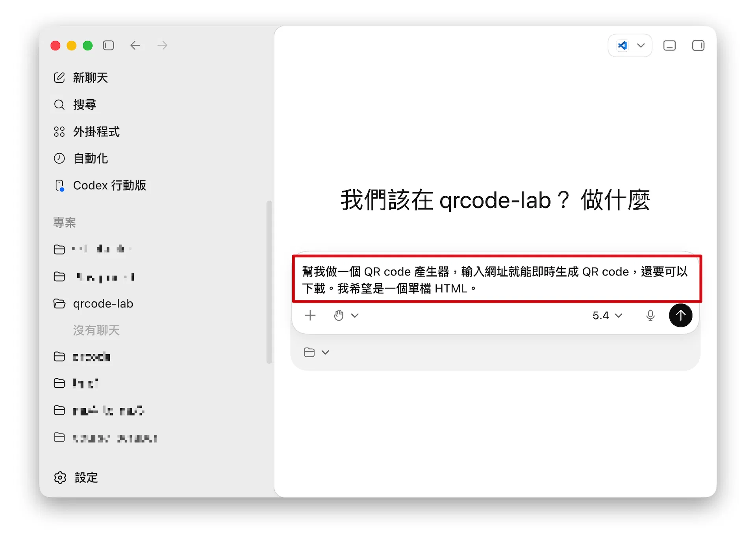Expand the chevron beside the hand icon
This screenshot has width=756, height=550.
(355, 316)
